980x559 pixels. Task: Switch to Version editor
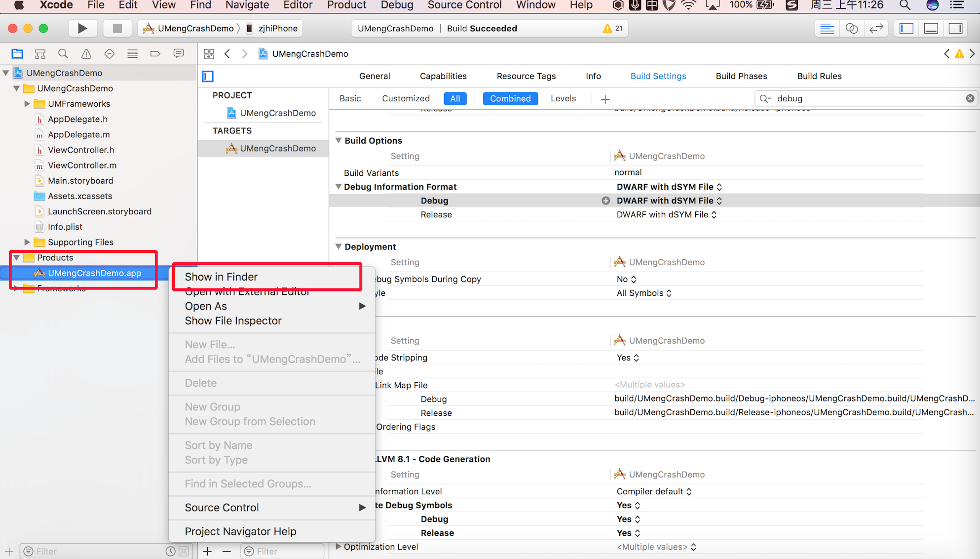[x=876, y=29]
